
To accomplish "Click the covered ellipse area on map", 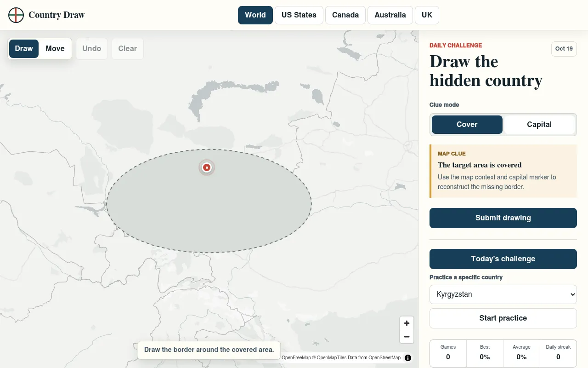I will (x=209, y=201).
